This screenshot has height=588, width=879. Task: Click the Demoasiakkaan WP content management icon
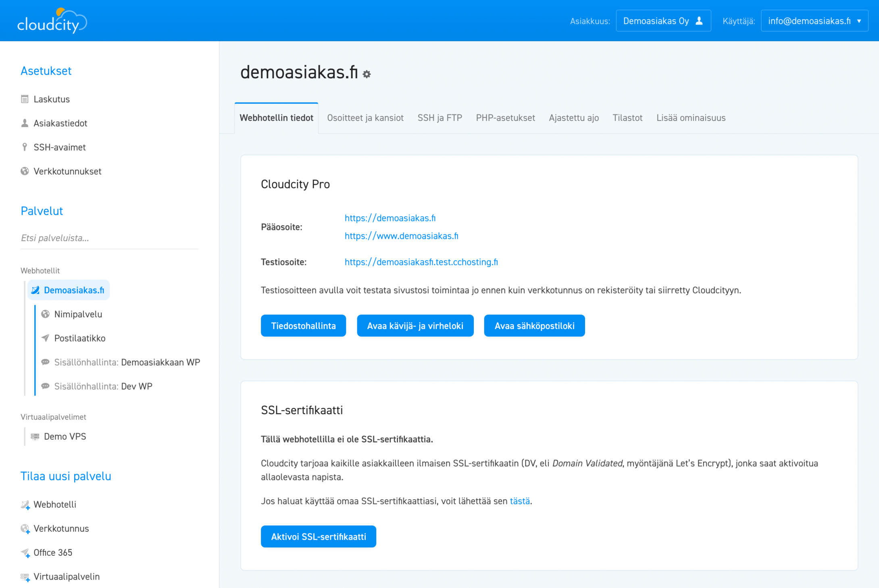tap(46, 362)
